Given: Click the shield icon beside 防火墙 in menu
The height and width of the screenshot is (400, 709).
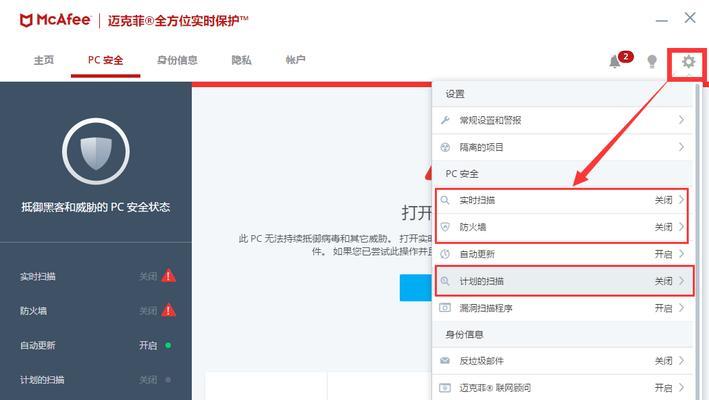Looking at the screenshot, I should click(445, 227).
